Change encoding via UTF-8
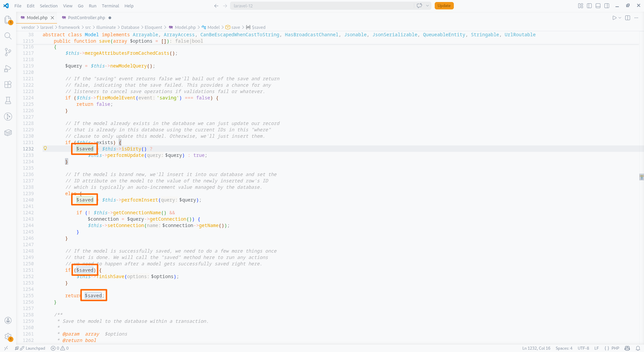Viewport: 644px width, 352px height. point(583,348)
